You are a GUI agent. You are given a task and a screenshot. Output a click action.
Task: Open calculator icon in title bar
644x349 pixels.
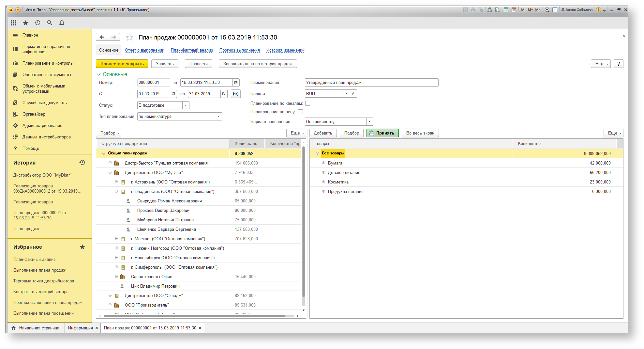pos(506,10)
